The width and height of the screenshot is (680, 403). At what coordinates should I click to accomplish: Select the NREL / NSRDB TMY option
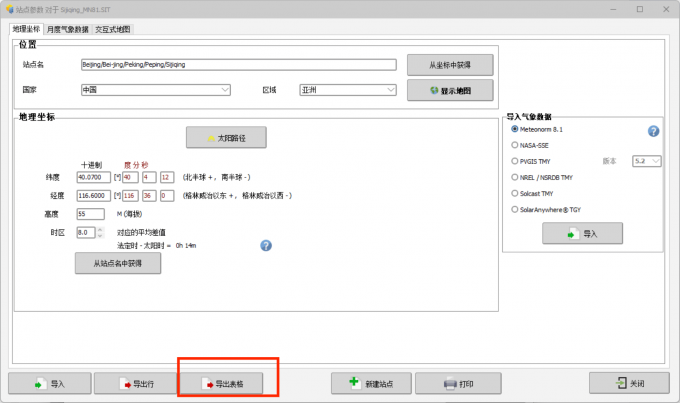515,177
